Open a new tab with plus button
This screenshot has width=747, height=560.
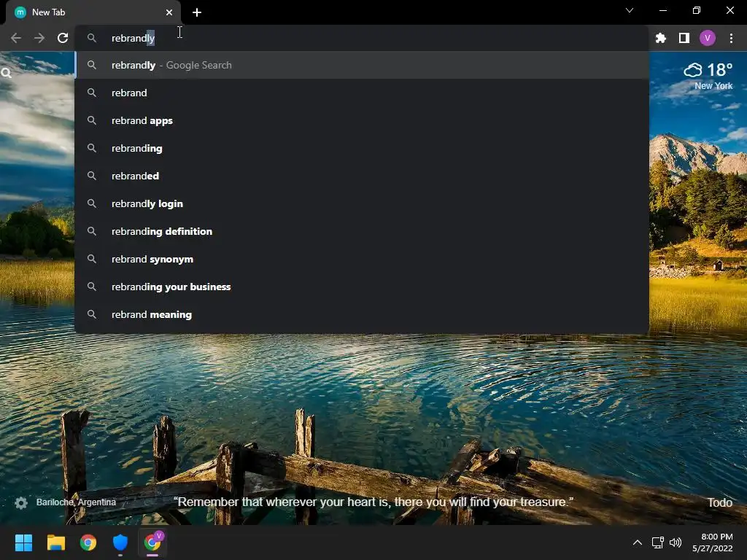pyautogui.click(x=197, y=12)
